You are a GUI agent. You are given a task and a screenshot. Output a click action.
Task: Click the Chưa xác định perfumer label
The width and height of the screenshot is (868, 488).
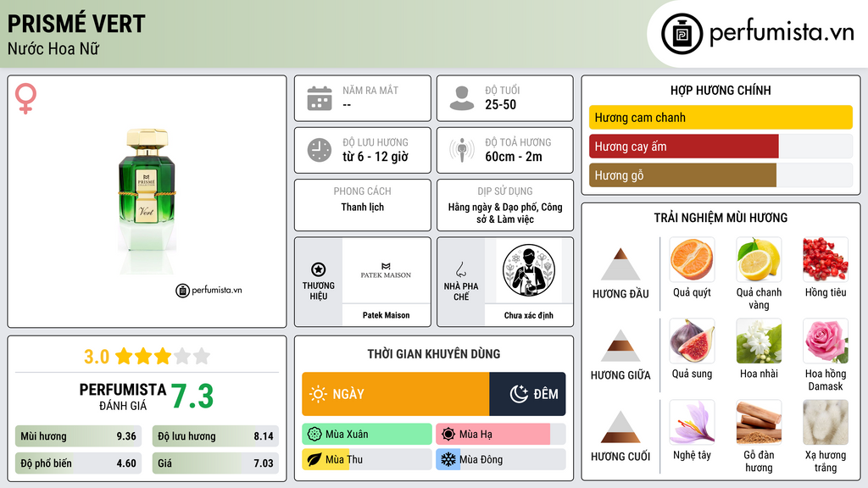point(529,315)
